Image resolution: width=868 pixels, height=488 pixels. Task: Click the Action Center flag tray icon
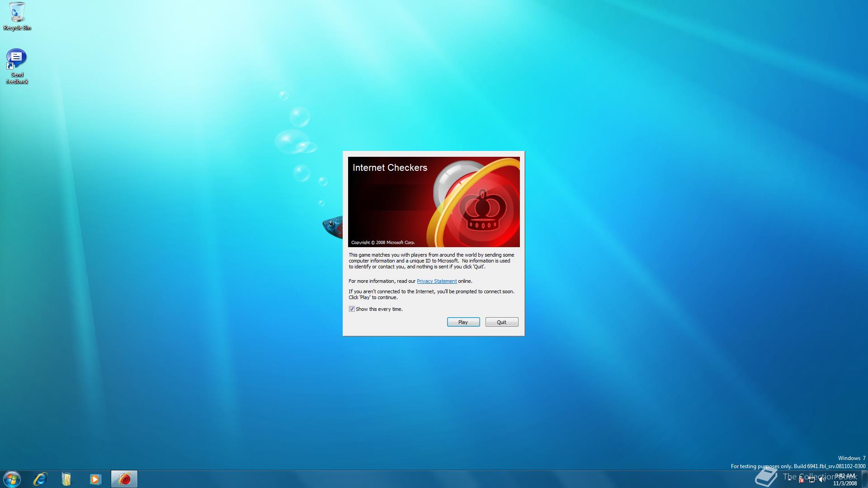(x=801, y=480)
